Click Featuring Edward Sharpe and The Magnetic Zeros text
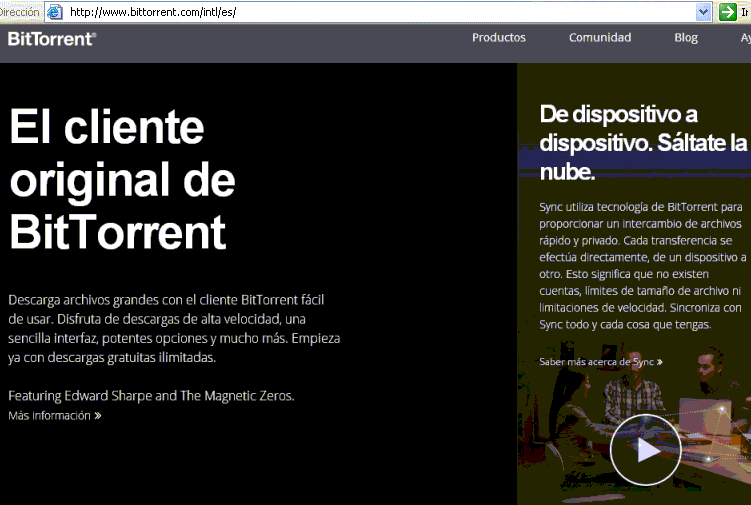Viewport: 751px width, 505px height. coord(151,396)
